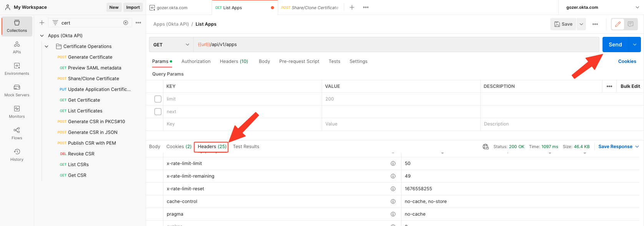Open the Mock Servers panel

[17, 91]
